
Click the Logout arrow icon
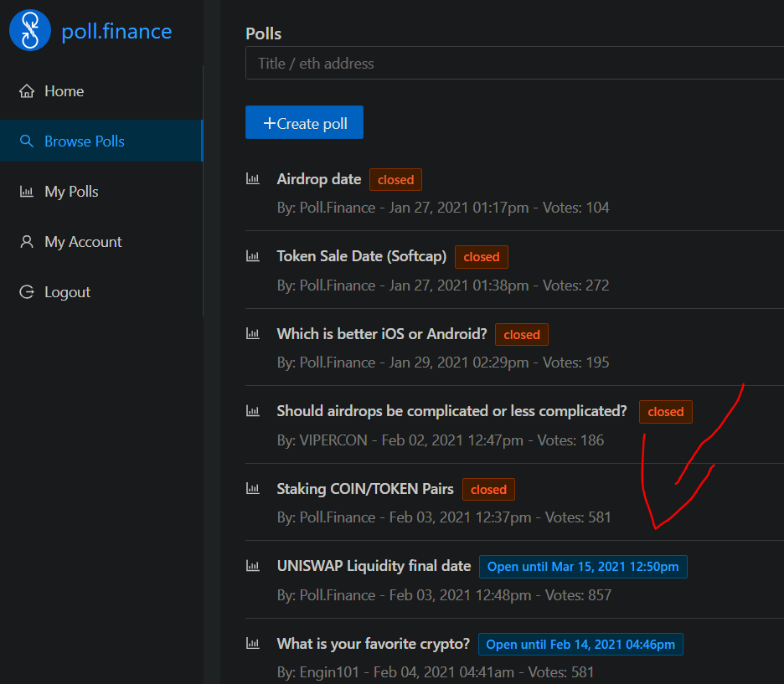(27, 292)
